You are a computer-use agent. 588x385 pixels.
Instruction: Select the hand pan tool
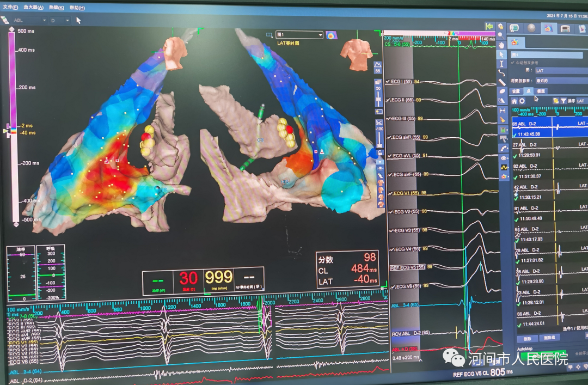501,45
